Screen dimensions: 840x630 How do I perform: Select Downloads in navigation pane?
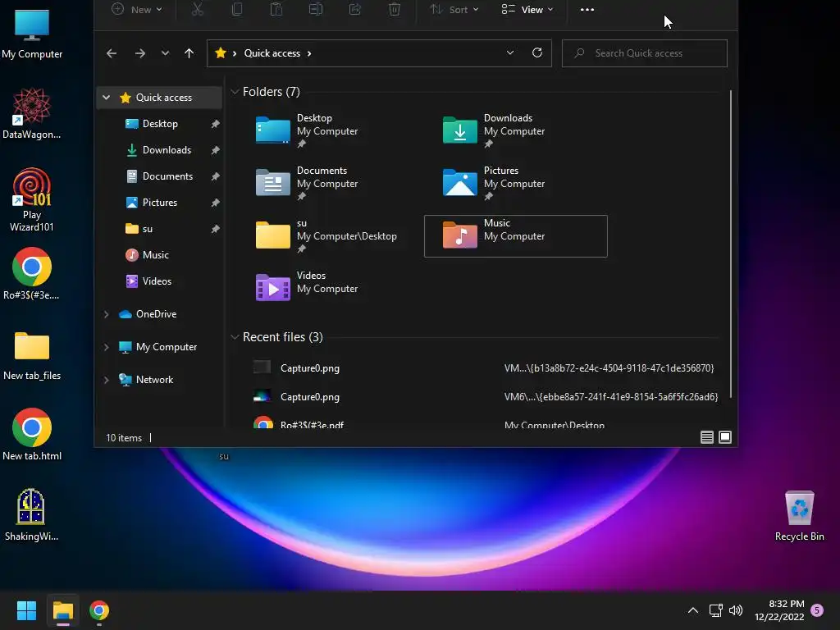click(x=160, y=150)
